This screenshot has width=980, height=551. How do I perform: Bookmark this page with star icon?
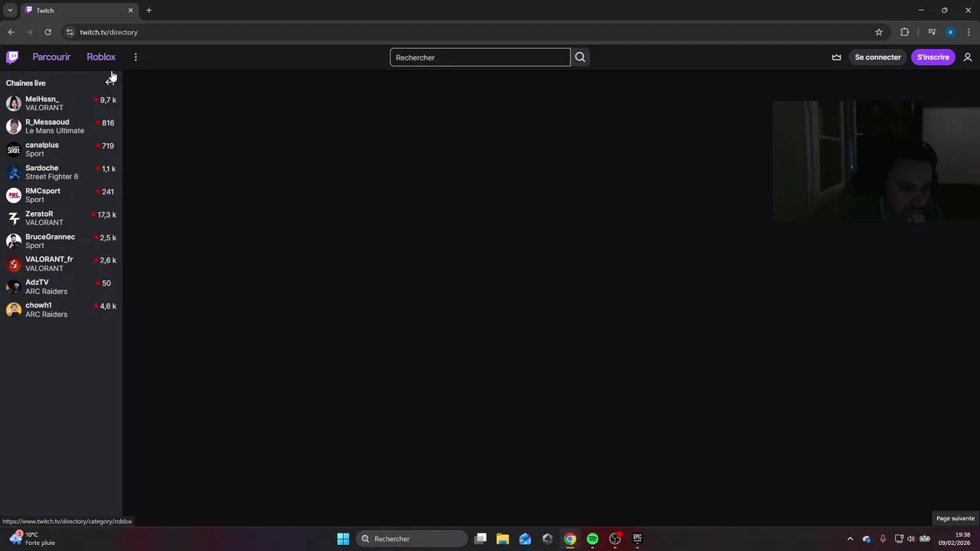coord(879,32)
